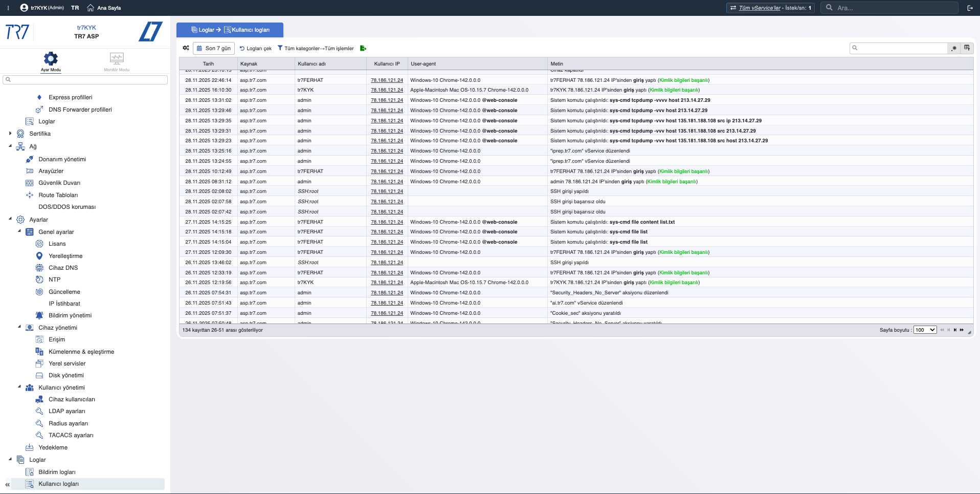Viewport: 980px width, 494px height.
Task: Click IP link in the 26.11.2025 07:54:31 row
Action: pos(387,293)
